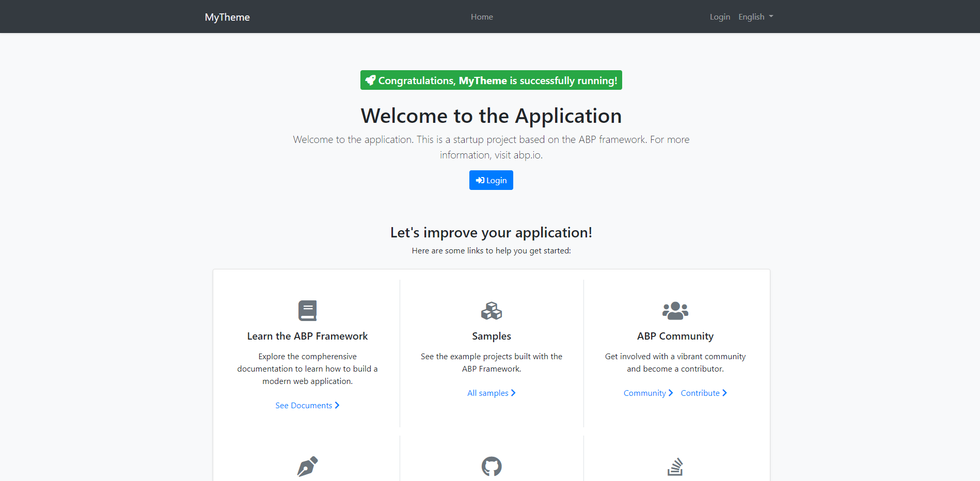Image resolution: width=980 pixels, height=481 pixels.
Task: Click the Samples card heading
Action: 492,336
